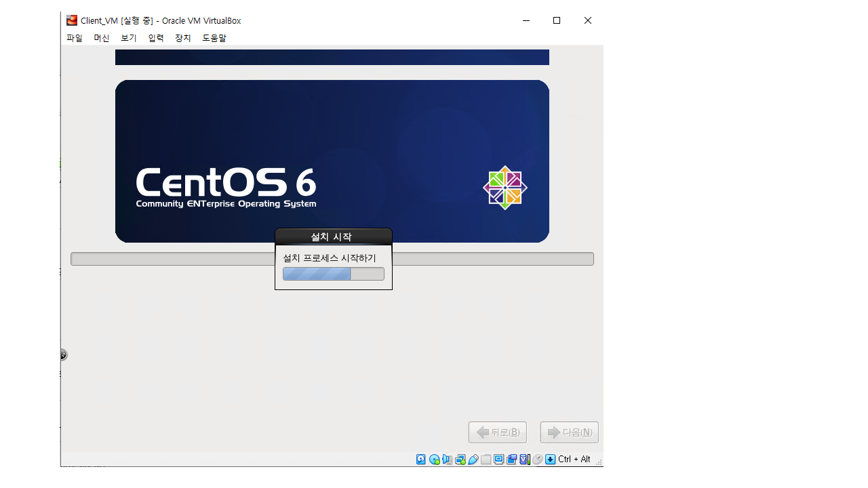Open the 장치 menu
The width and height of the screenshot is (868, 488).
(183, 39)
